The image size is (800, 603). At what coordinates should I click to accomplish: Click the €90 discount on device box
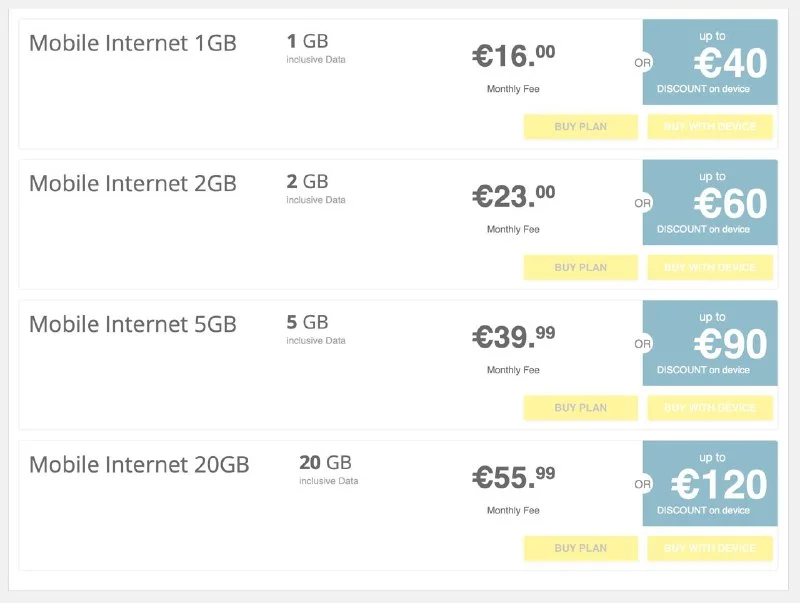710,343
